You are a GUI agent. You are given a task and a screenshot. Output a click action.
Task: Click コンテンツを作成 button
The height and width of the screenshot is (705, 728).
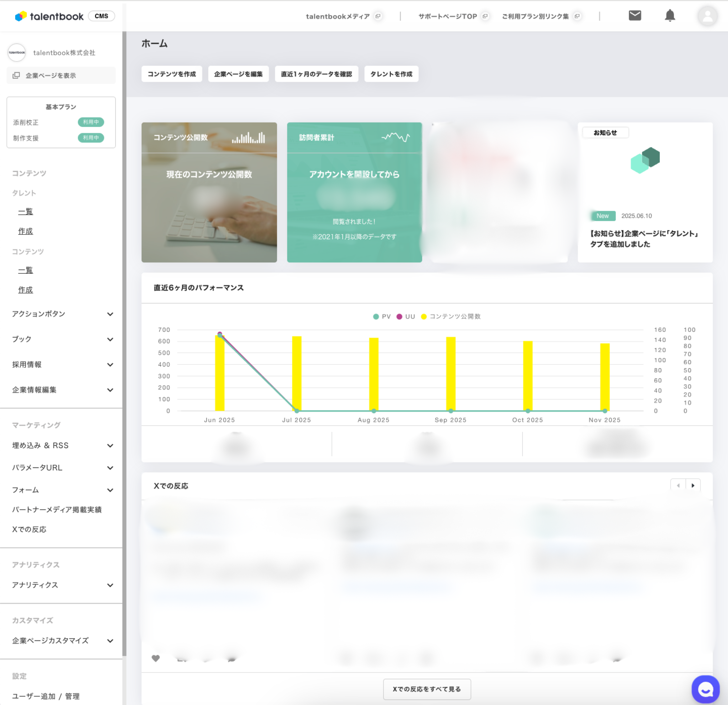[x=171, y=74]
